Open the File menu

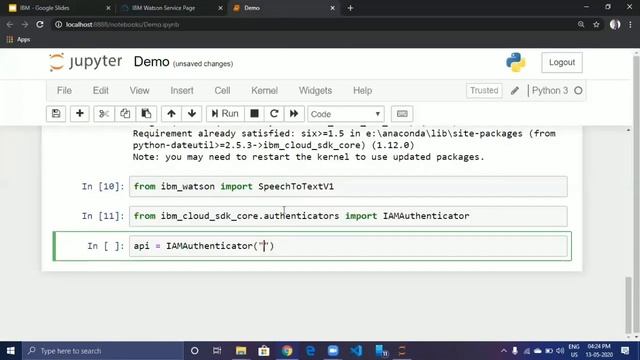[64, 91]
